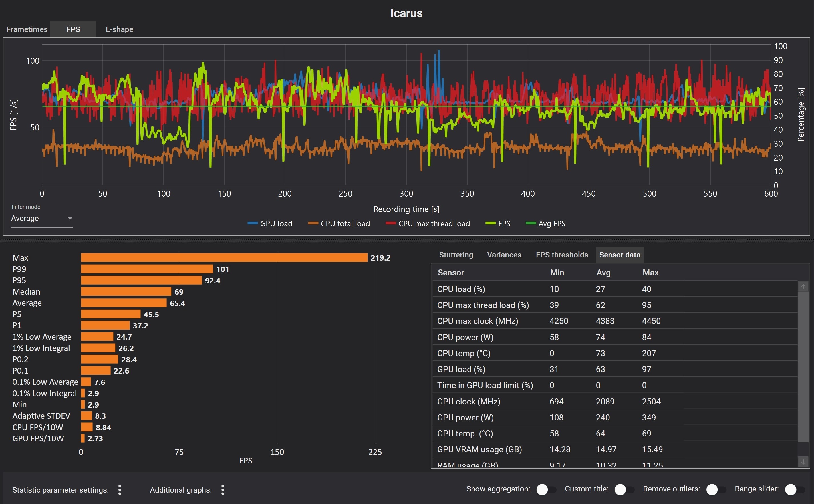
Task: Toggle Avg FPS legend entry
Action: (x=545, y=224)
